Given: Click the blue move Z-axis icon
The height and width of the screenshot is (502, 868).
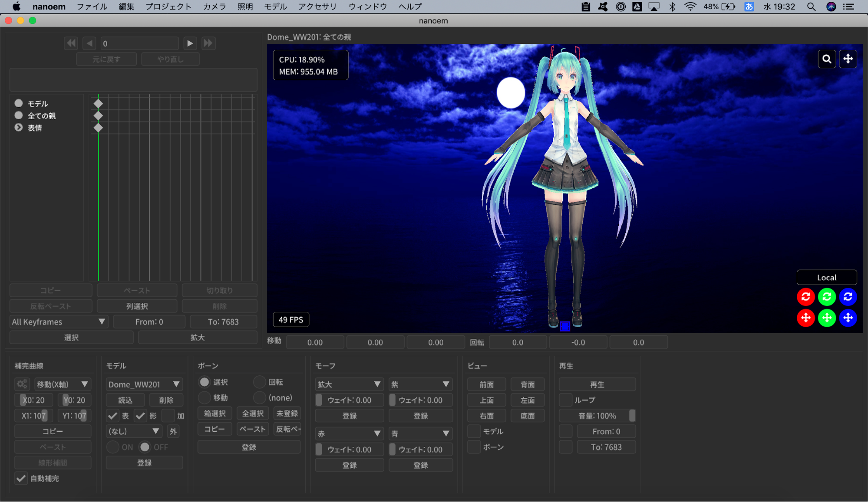Looking at the screenshot, I should (x=848, y=318).
